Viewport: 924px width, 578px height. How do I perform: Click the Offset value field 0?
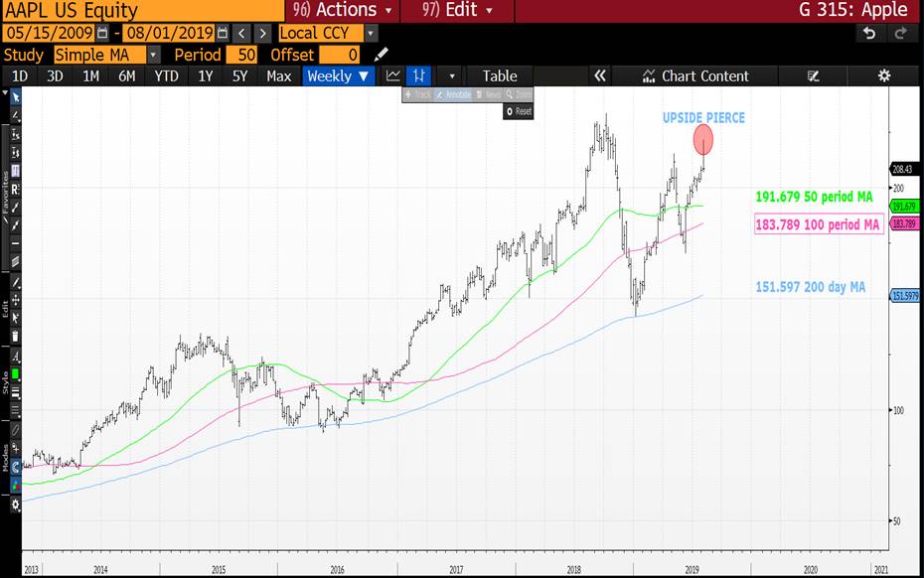point(340,55)
